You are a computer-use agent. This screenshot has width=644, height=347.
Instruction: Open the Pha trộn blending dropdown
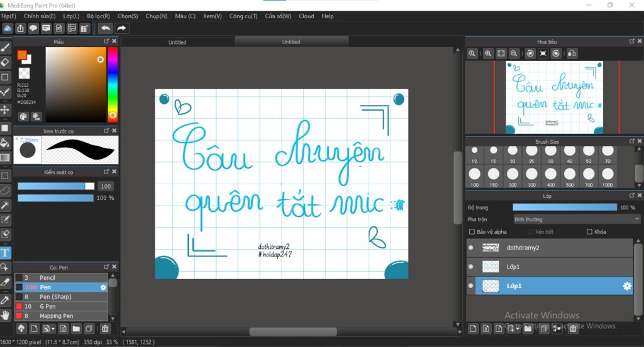point(576,219)
